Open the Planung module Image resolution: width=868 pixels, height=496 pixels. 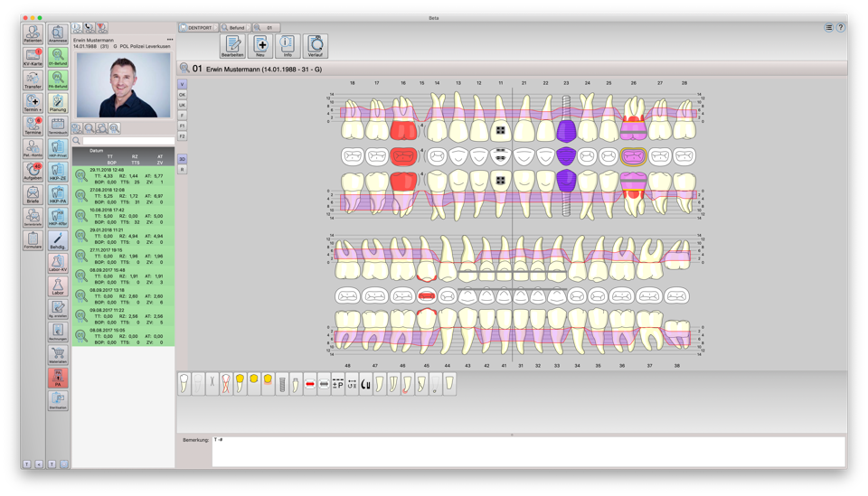(58, 103)
